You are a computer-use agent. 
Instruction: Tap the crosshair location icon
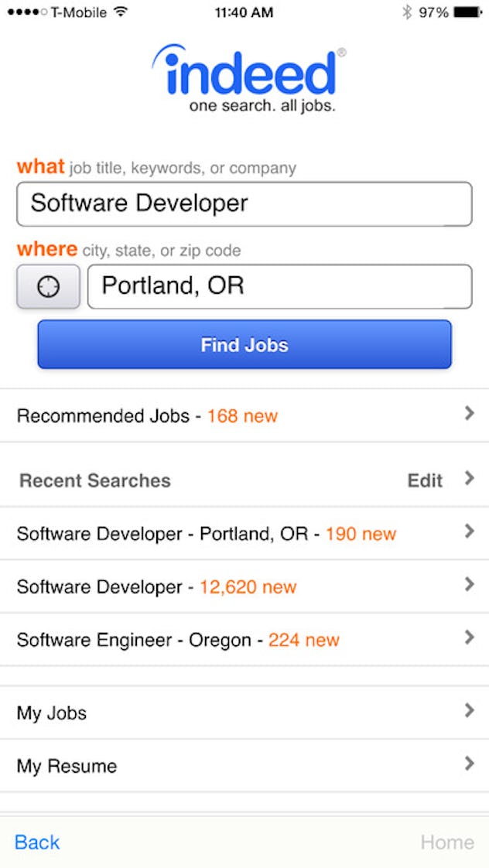coord(48,285)
